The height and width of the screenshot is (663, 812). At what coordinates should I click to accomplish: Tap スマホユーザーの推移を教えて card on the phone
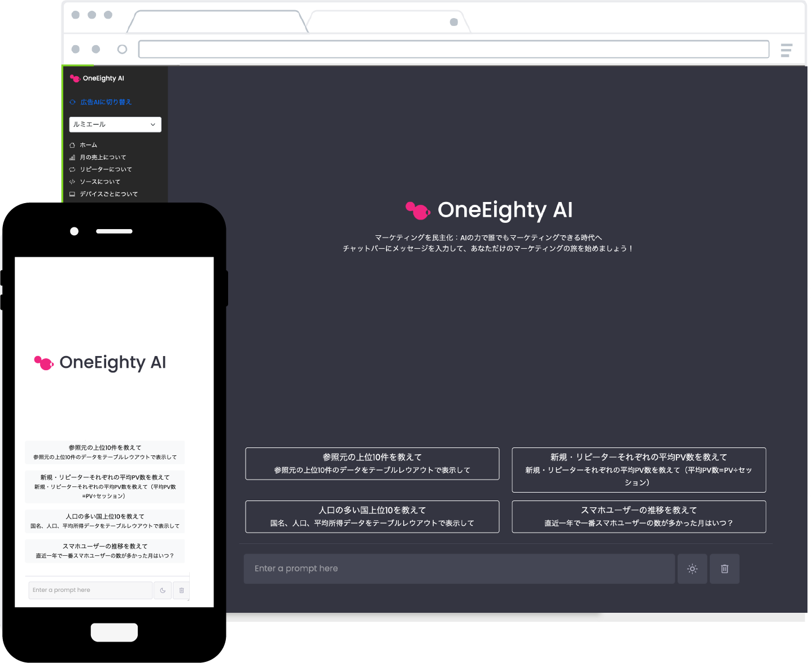pyautogui.click(x=105, y=551)
